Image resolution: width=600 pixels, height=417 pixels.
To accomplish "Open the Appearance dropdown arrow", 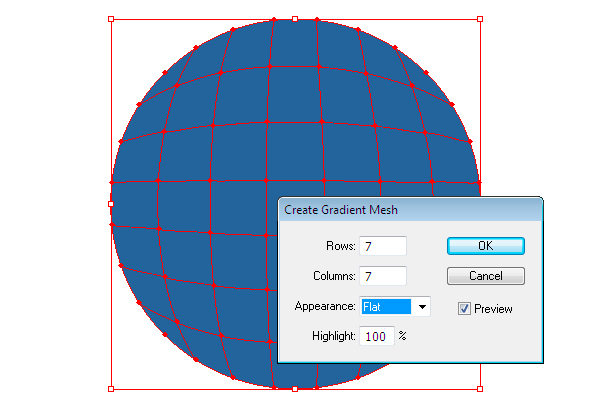I will 422,306.
